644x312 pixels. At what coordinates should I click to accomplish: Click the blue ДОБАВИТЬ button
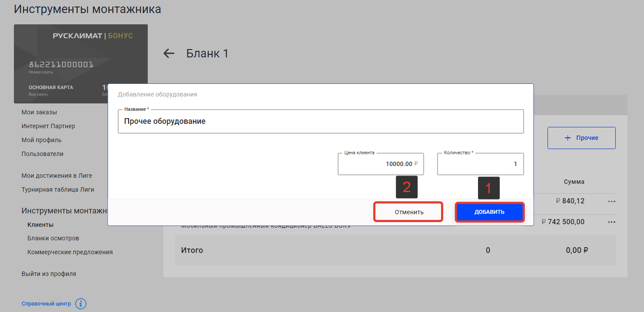click(489, 212)
